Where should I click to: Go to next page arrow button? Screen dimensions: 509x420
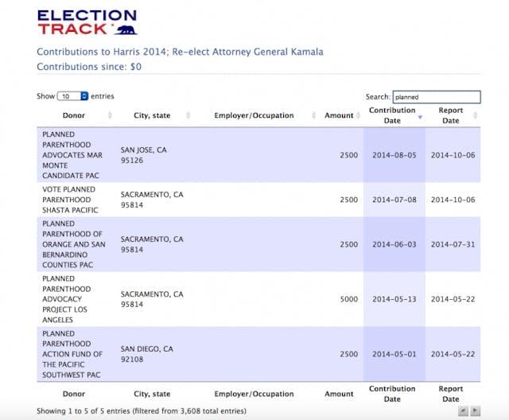pyautogui.click(x=476, y=411)
